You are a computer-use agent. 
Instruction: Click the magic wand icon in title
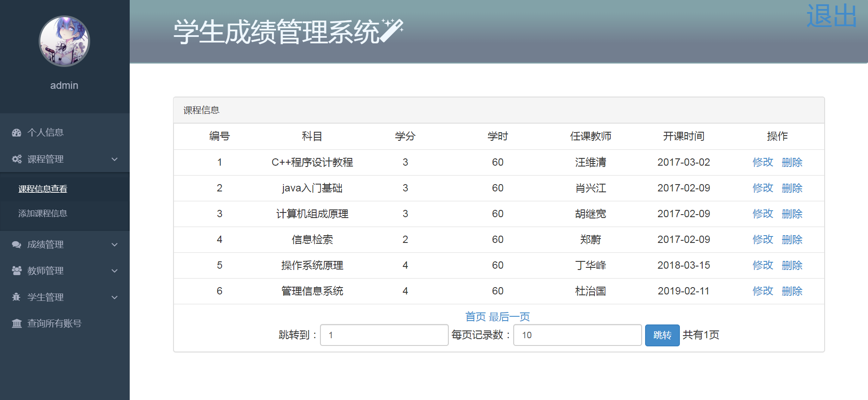(392, 30)
